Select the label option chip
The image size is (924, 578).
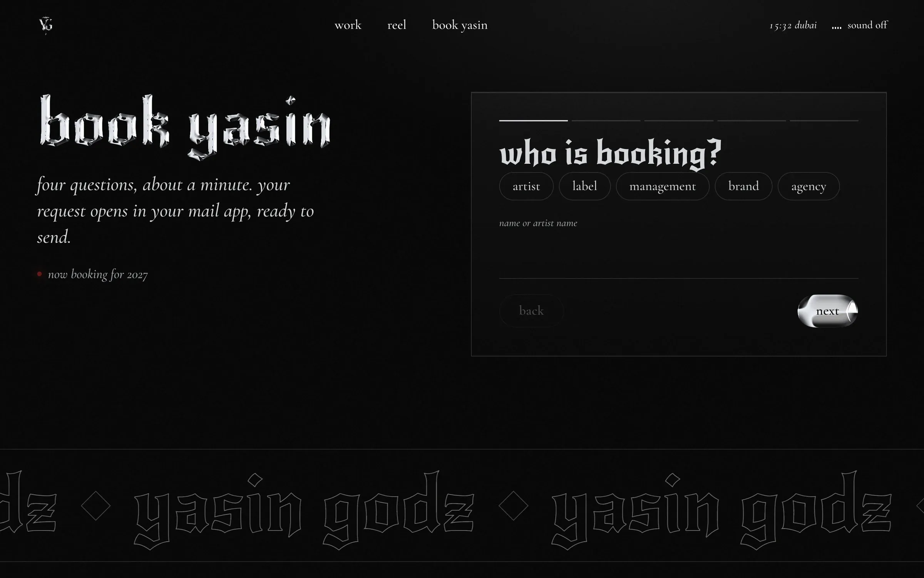coord(584,186)
